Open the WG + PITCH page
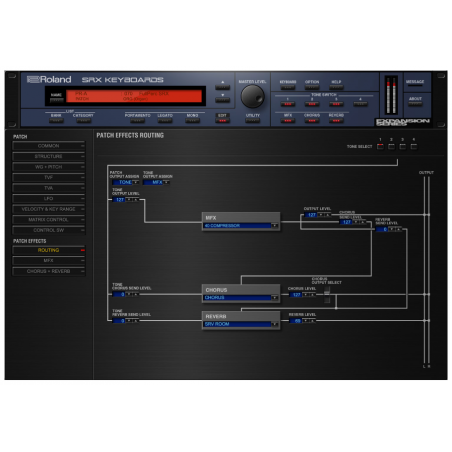452x452 pixels. (49, 167)
